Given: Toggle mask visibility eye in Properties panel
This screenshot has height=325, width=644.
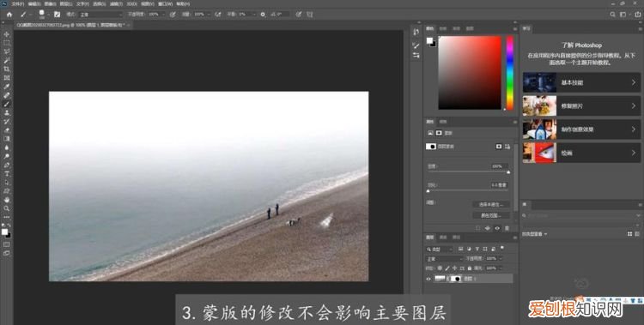Looking at the screenshot, I should pyautogui.click(x=497, y=228).
